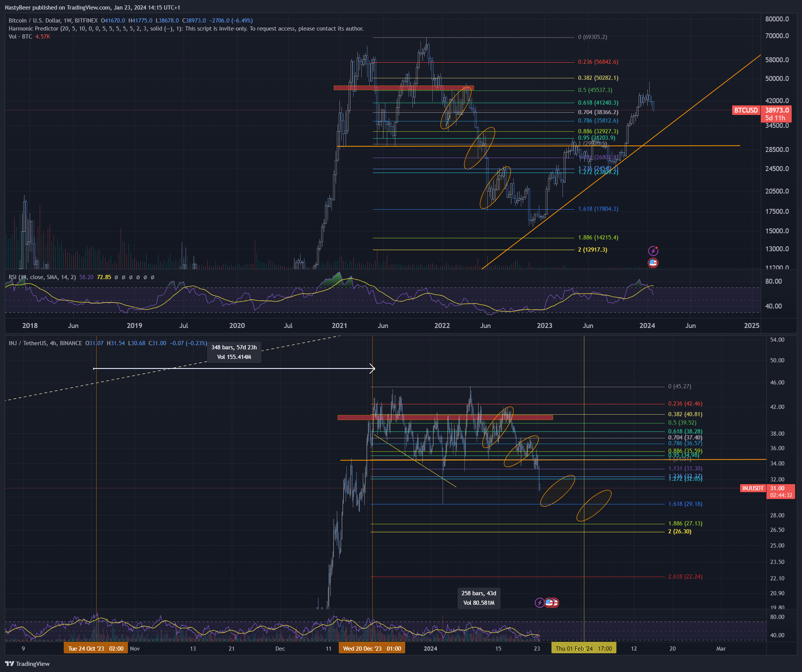
Task: Select the Tue 24 Oct '23 02:00 date marker
Action: 96,648
